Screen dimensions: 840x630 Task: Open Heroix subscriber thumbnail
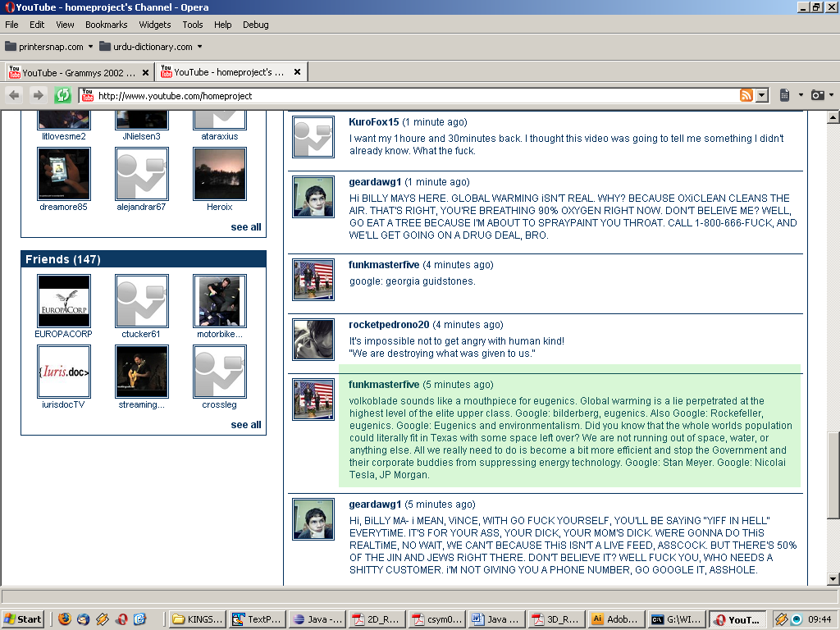coord(220,174)
